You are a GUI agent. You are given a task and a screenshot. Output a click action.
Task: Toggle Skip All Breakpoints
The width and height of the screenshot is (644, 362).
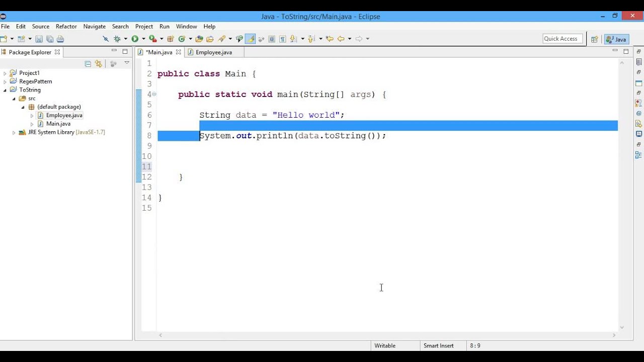coord(105,39)
